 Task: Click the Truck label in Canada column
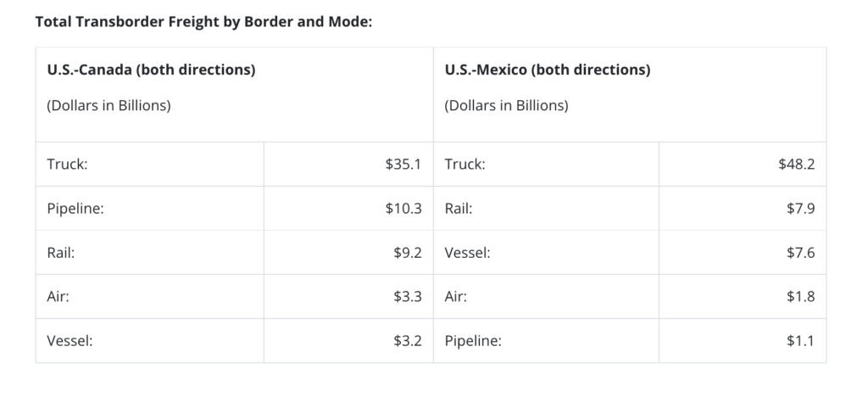pyautogui.click(x=68, y=164)
